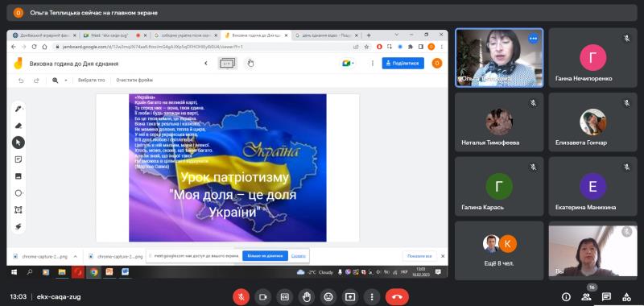This screenshot has height=306, width=644.
Task: Show the participants list icon
Action: 586,296
